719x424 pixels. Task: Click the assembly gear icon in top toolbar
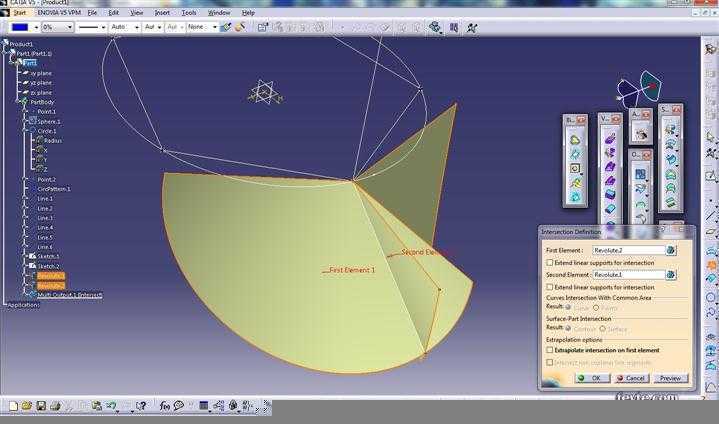pos(435,28)
